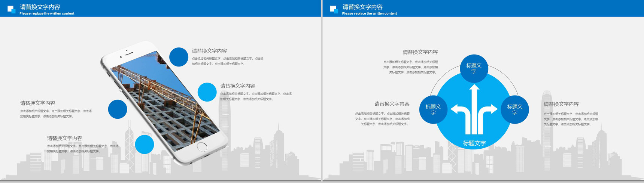644x183 pixels.
Task: Select the top 标题文字 dark blue circle
Action: [474, 68]
